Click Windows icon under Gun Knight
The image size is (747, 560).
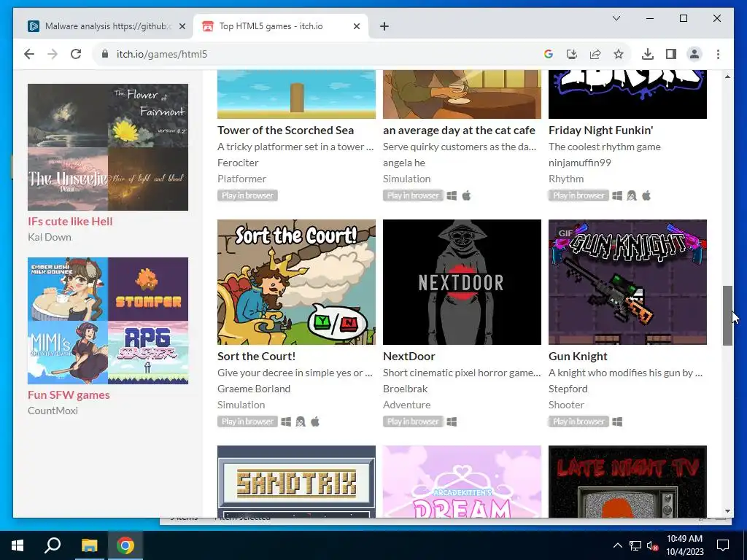617,422
